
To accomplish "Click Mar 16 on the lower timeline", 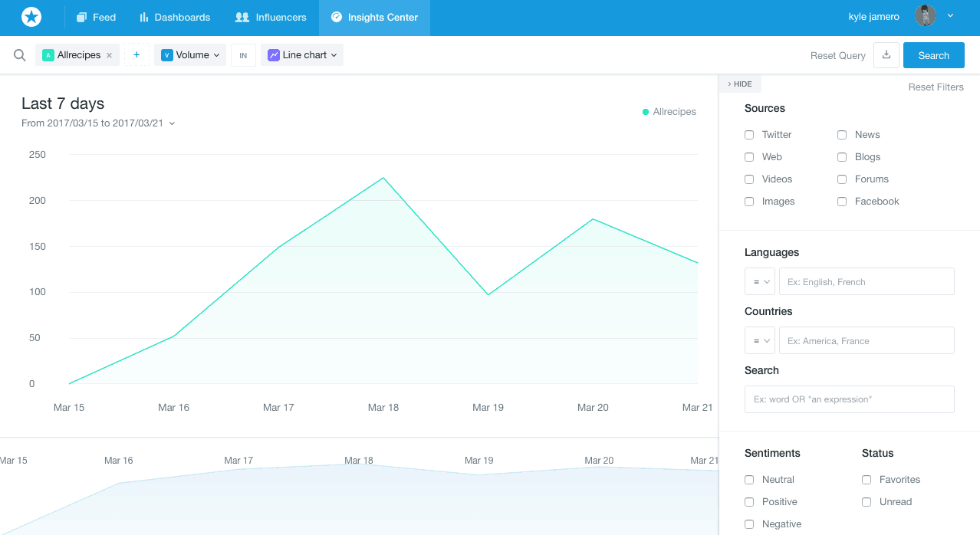I will 118,461.
